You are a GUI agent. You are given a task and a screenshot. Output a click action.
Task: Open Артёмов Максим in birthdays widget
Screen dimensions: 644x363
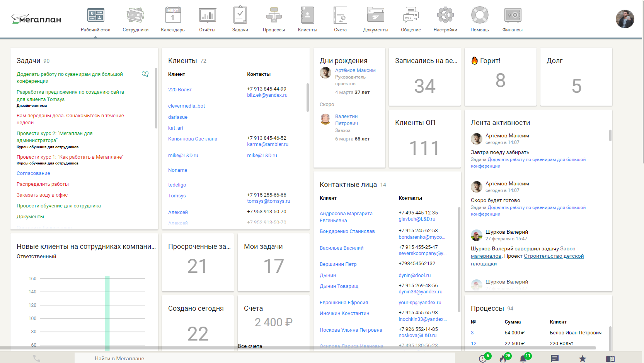tap(355, 70)
